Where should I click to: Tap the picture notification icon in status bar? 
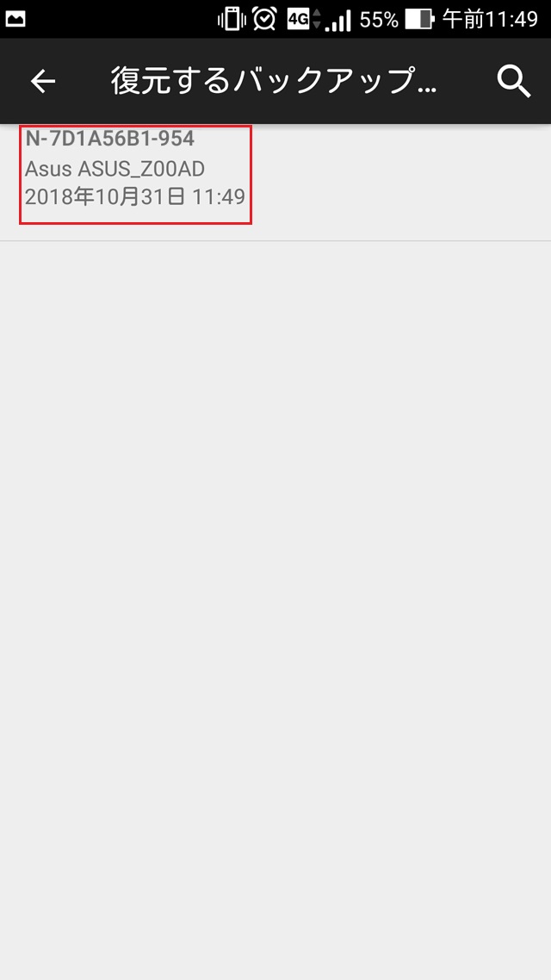pyautogui.click(x=15, y=19)
